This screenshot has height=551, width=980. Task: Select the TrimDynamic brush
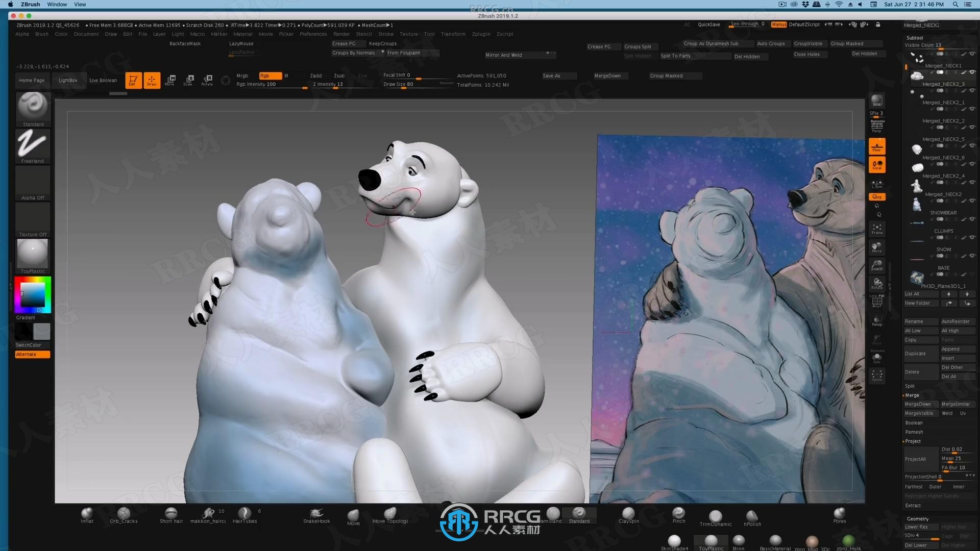point(716,518)
